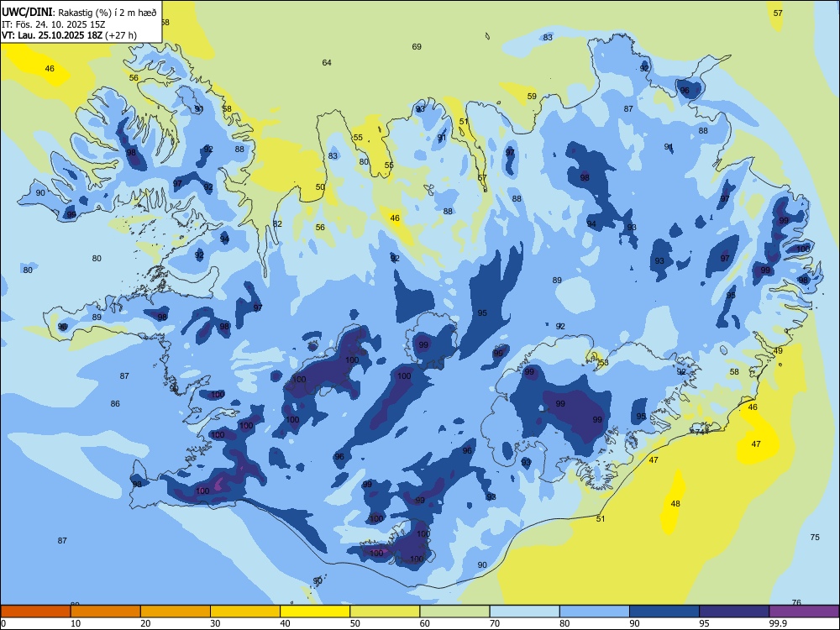Click the legend tick label '99.9'

[x=777, y=623]
